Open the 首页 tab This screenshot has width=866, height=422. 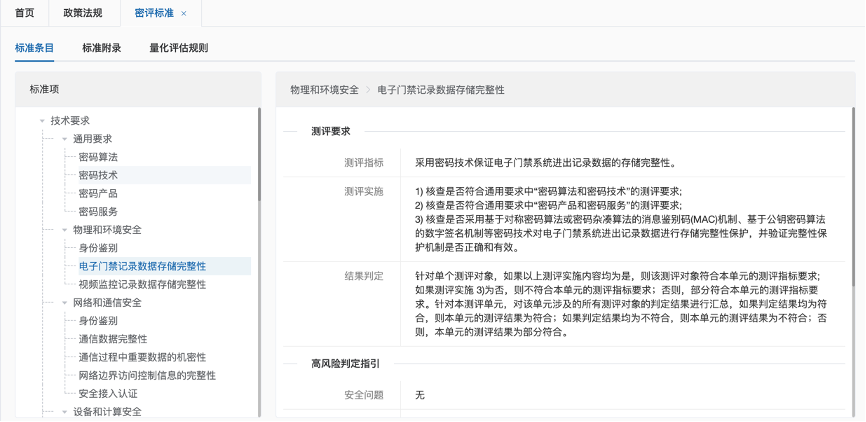coord(24,13)
